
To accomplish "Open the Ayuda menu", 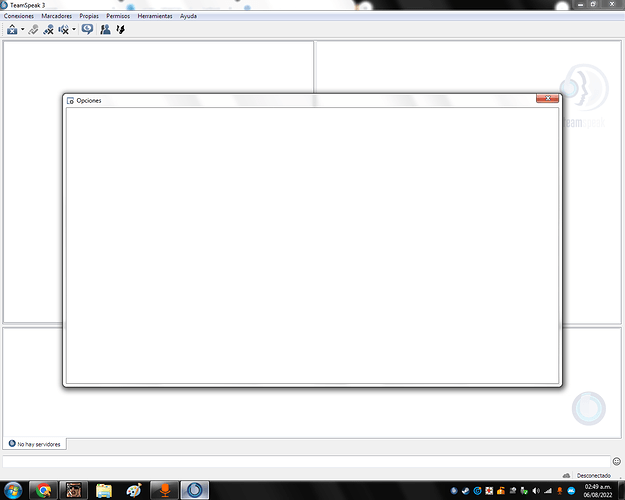I will coord(188,16).
